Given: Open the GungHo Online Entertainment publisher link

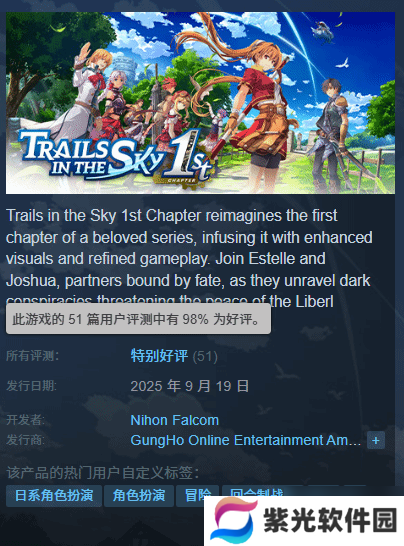Looking at the screenshot, I should (246, 440).
